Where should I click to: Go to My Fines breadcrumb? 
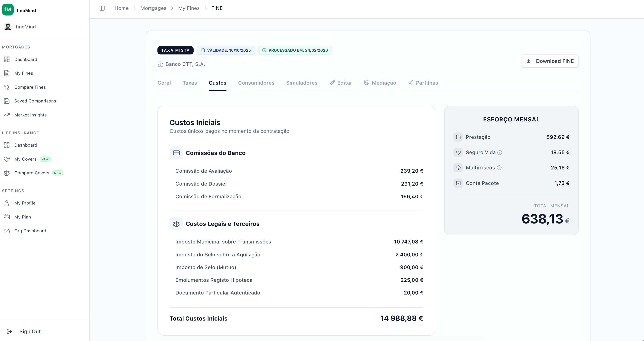pos(189,8)
